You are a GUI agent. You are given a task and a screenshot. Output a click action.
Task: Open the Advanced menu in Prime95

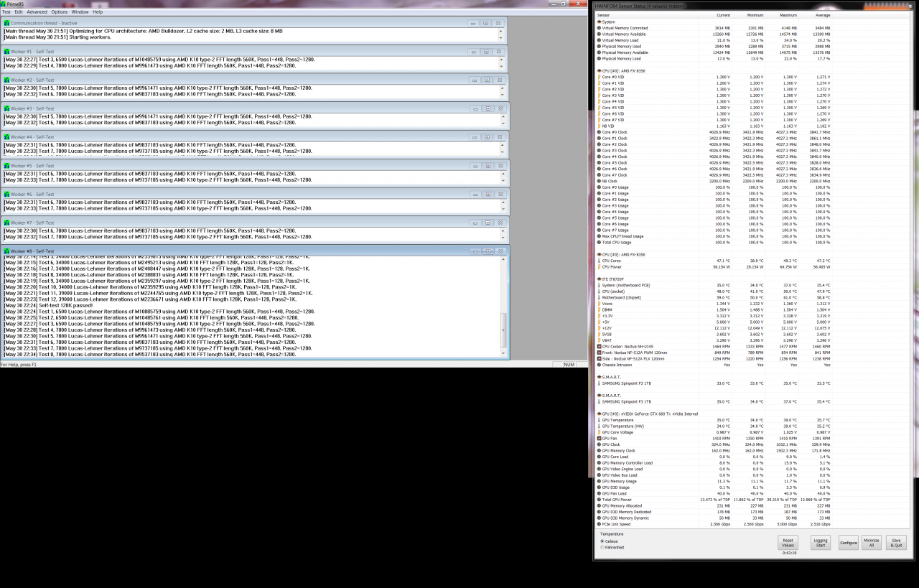click(x=37, y=12)
